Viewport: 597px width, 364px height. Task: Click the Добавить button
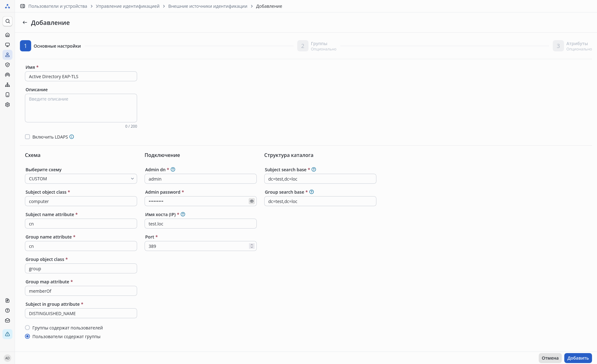(x=578, y=358)
